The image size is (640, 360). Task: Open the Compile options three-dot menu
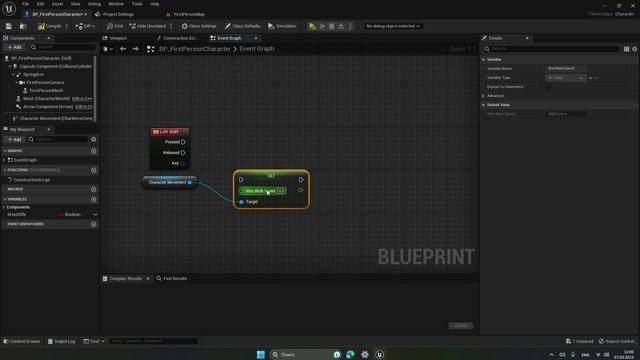point(67,26)
